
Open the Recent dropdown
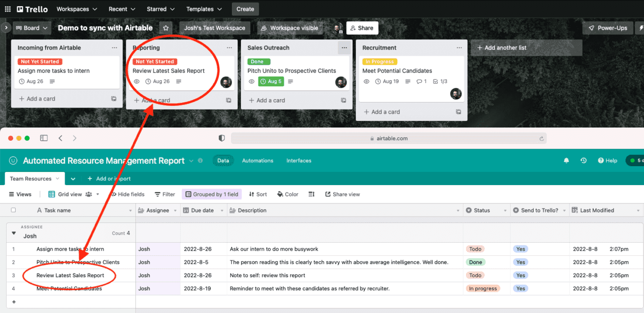coord(122,9)
